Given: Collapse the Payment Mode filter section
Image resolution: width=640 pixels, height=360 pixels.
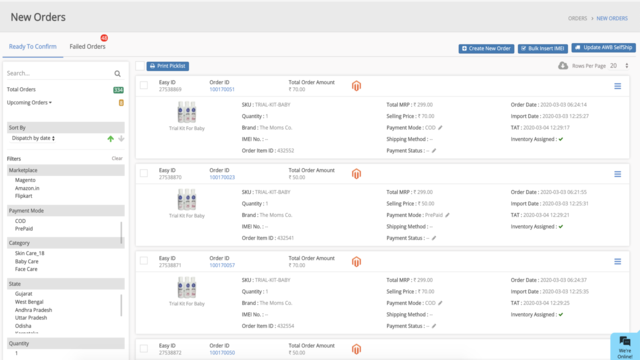Looking at the screenshot, I should point(66,211).
